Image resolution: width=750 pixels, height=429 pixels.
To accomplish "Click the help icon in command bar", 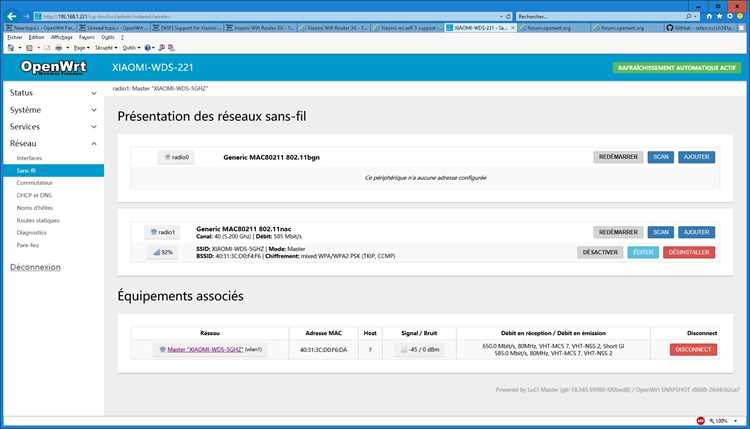I will pos(148,48).
